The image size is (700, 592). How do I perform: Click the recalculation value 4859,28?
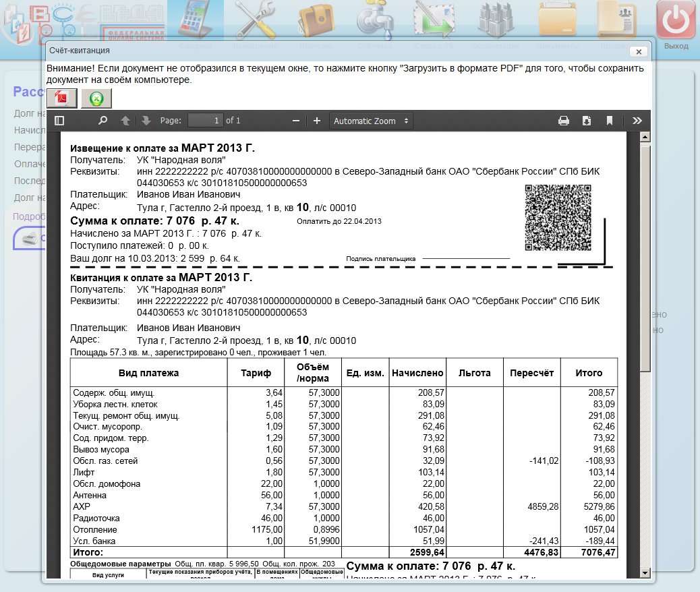click(543, 507)
